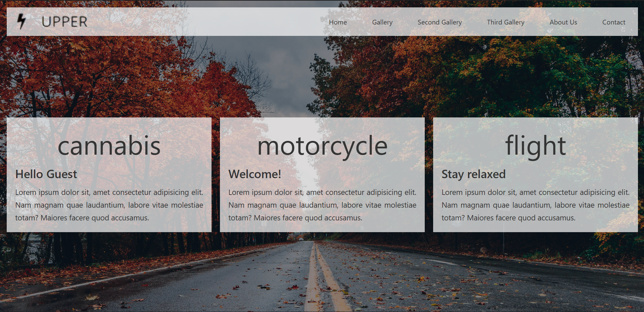
Task: Click the paragraph under Hello Guest
Action: 109,205
